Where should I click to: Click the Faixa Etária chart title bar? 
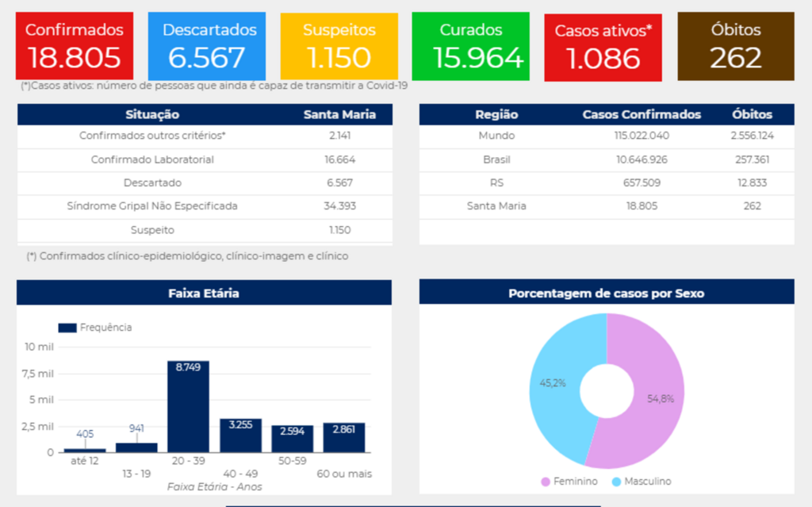pos(204,293)
